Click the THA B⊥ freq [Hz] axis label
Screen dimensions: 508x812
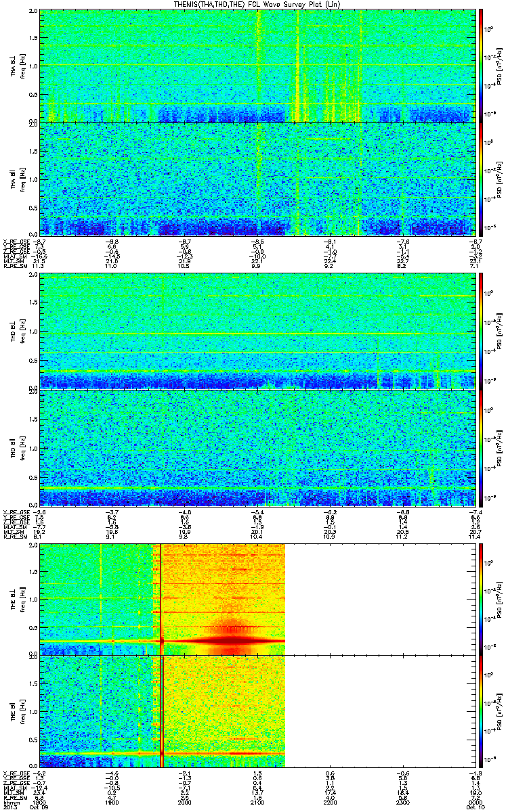point(17,66)
